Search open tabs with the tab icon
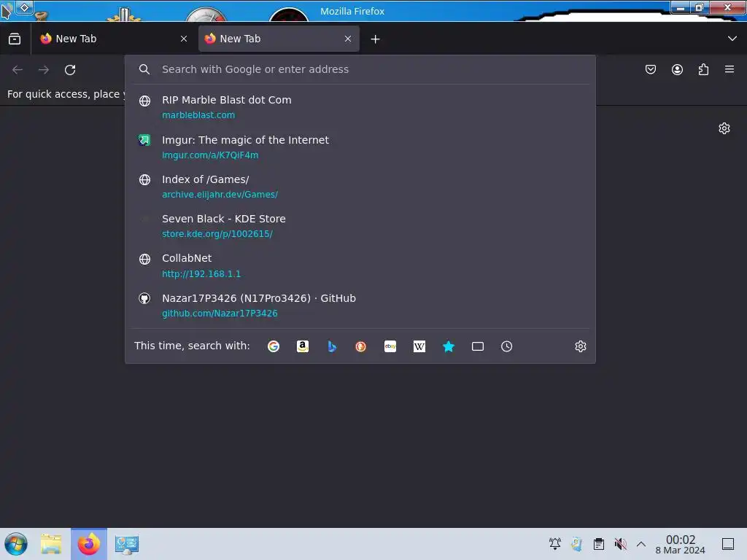Screen dimensions: 747x560 click(x=477, y=346)
